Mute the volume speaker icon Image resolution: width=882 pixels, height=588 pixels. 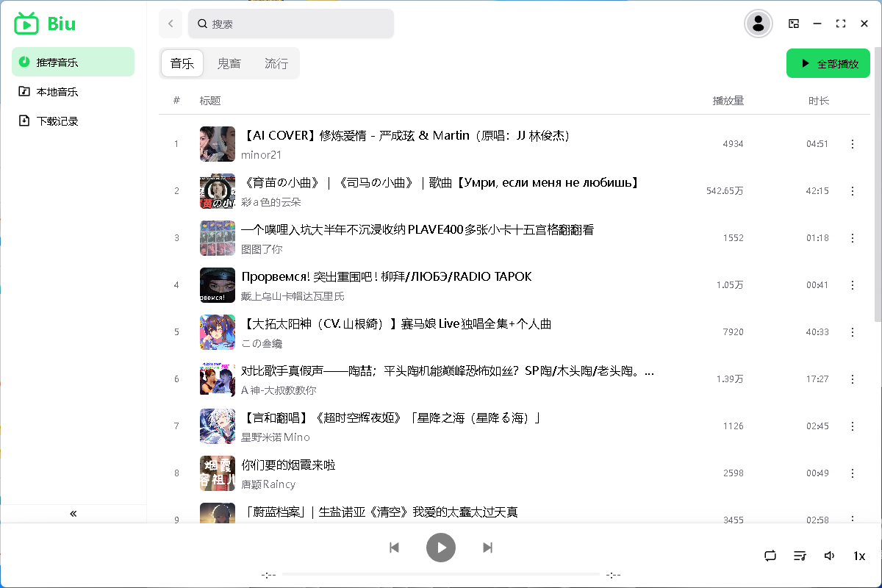830,556
